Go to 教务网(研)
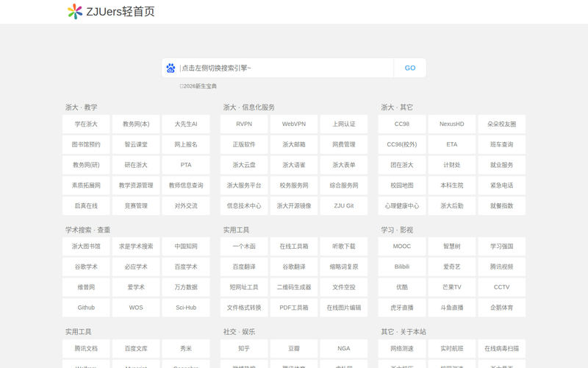 pos(86,165)
